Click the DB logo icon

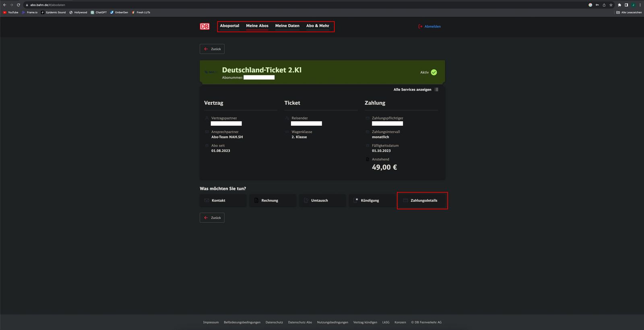204,27
